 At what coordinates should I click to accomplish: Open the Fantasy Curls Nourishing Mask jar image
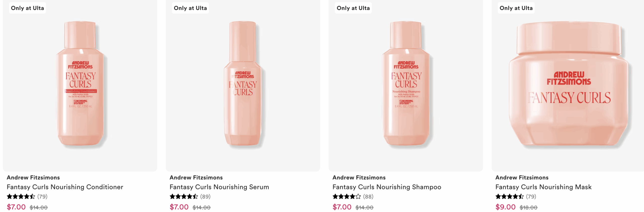(569, 85)
